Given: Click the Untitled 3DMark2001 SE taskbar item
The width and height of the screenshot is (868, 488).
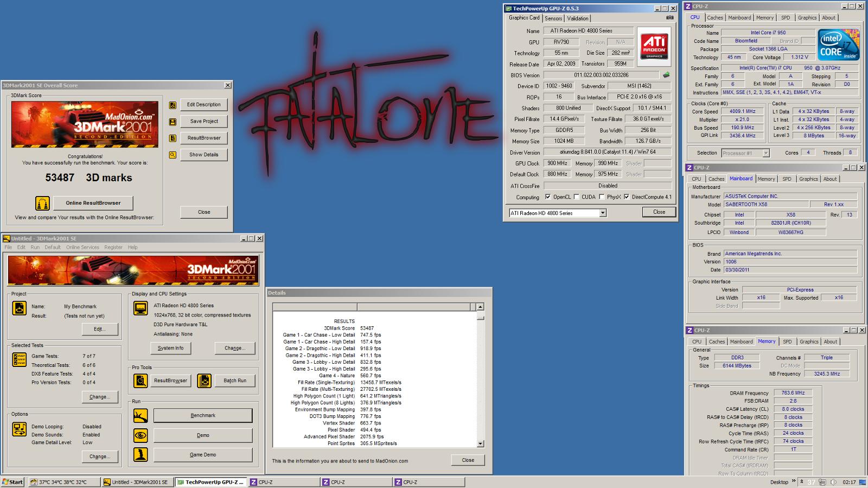Looking at the screenshot, I should click(x=138, y=482).
